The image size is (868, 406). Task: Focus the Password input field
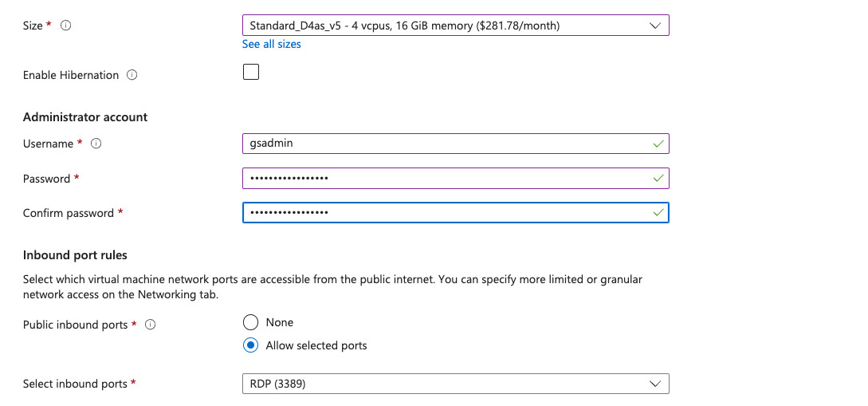coord(446,178)
